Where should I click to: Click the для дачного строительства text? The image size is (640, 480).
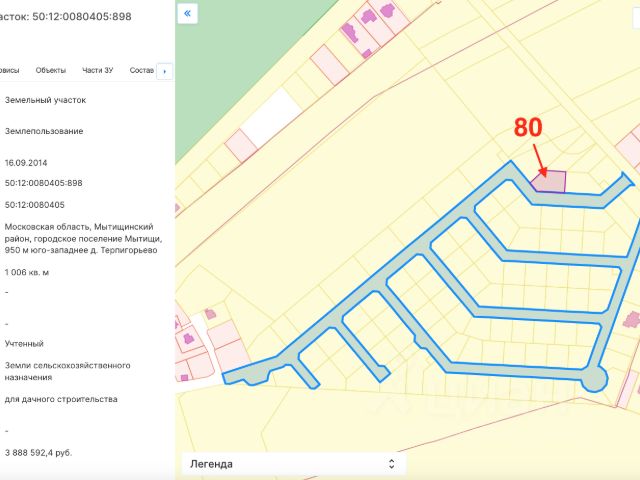[x=61, y=399]
